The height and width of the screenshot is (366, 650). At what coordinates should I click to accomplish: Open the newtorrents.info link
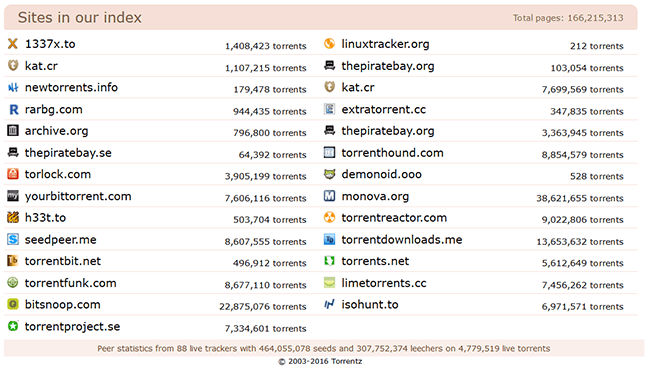[71, 87]
